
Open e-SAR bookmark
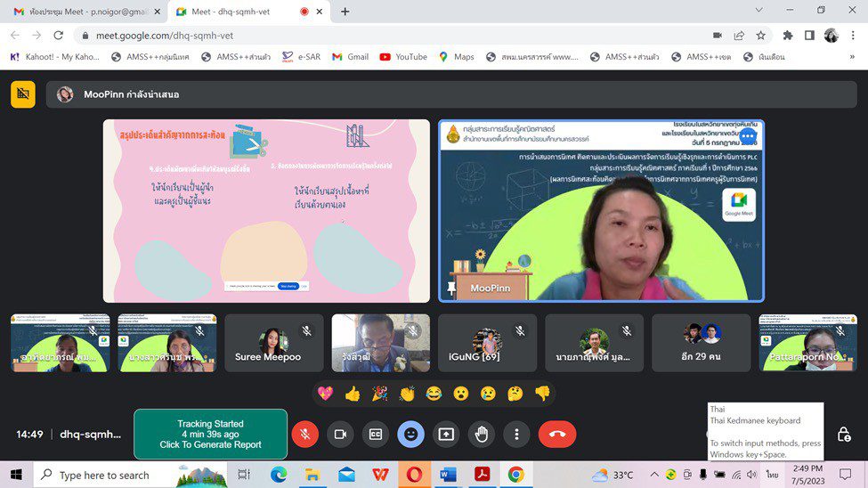[301, 56]
